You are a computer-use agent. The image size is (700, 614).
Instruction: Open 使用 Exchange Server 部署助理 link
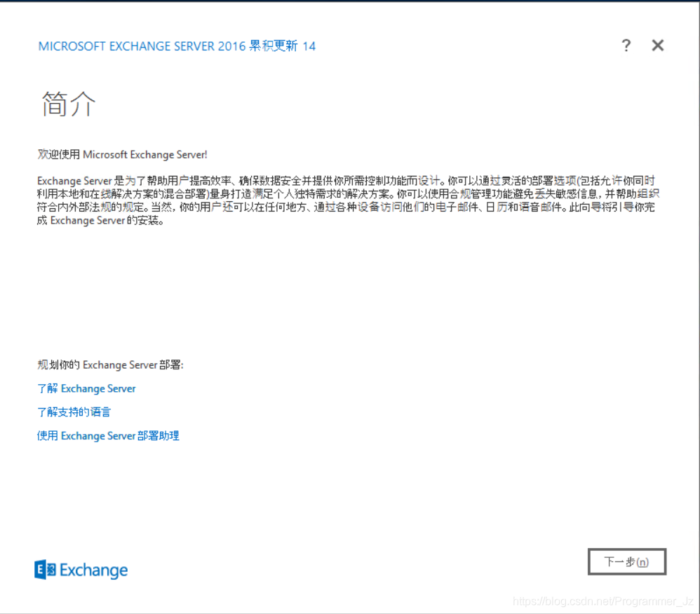pos(108,435)
